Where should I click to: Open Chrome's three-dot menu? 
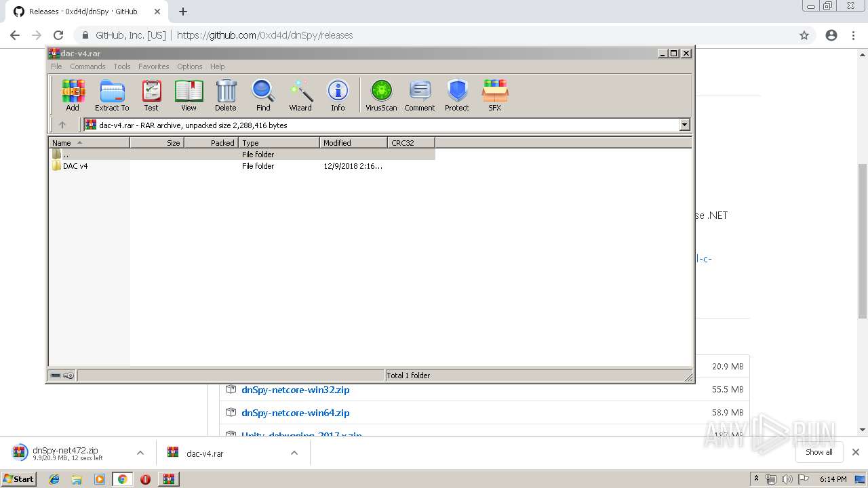(x=854, y=35)
